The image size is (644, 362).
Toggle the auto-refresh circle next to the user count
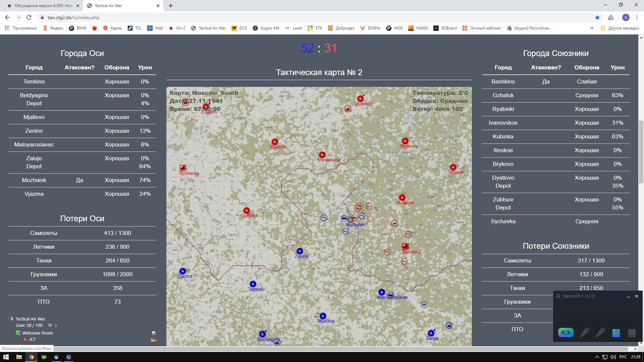click(x=56, y=325)
